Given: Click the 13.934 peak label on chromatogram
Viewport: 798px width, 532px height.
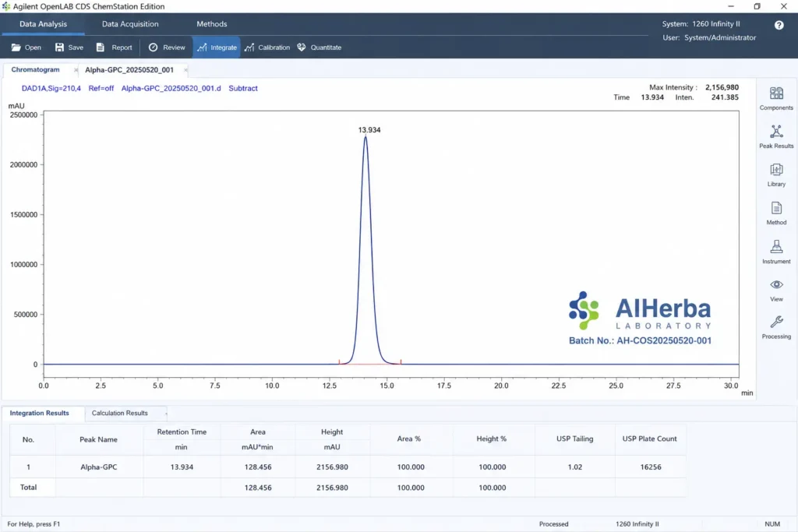Looking at the screenshot, I should click(369, 130).
